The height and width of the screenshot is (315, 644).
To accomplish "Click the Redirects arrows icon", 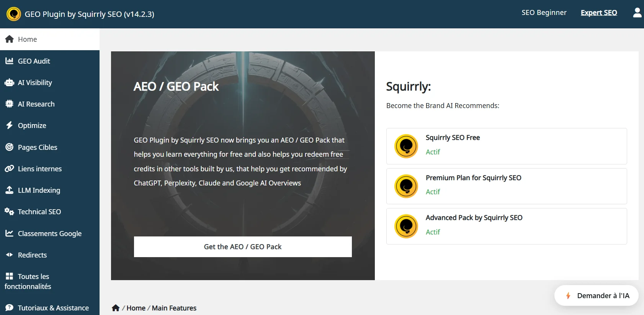I will 10,255.
